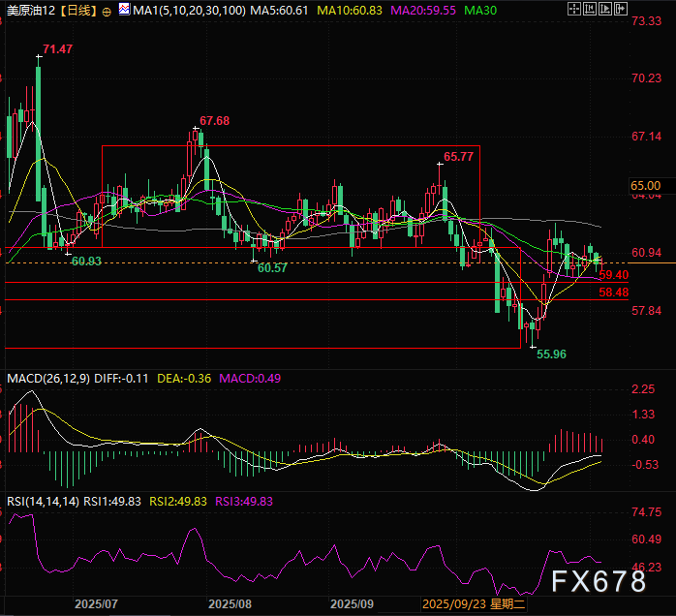Screen dimensions: 676x616
Task: Click the chart indicator icon before MA1
Action: [x=124, y=11]
